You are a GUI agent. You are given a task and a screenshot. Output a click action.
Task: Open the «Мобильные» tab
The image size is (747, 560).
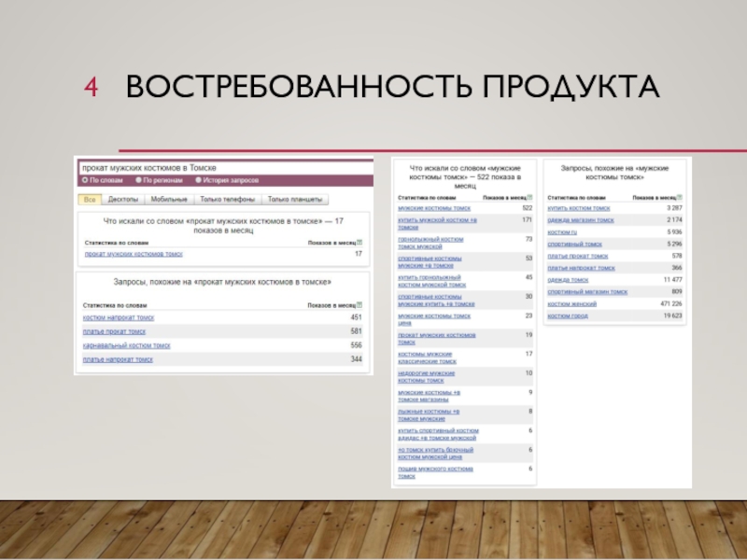169,199
